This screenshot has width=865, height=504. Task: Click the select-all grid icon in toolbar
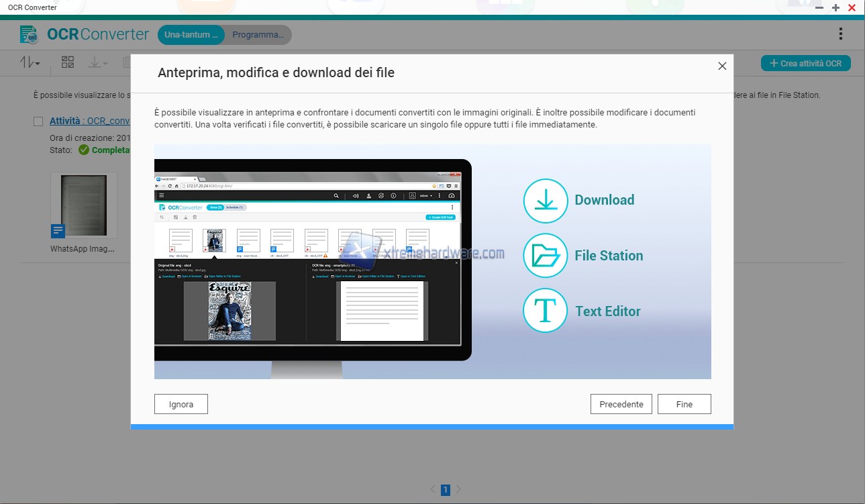click(68, 62)
